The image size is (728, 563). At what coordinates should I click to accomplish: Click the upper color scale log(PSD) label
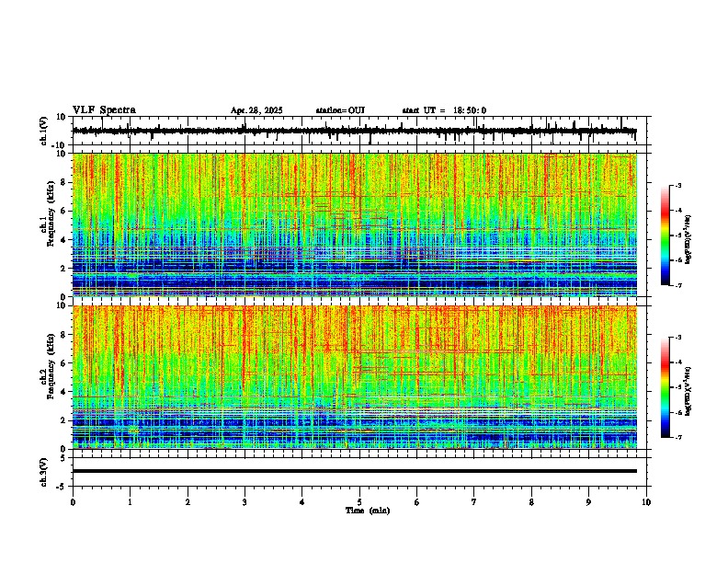[688, 240]
